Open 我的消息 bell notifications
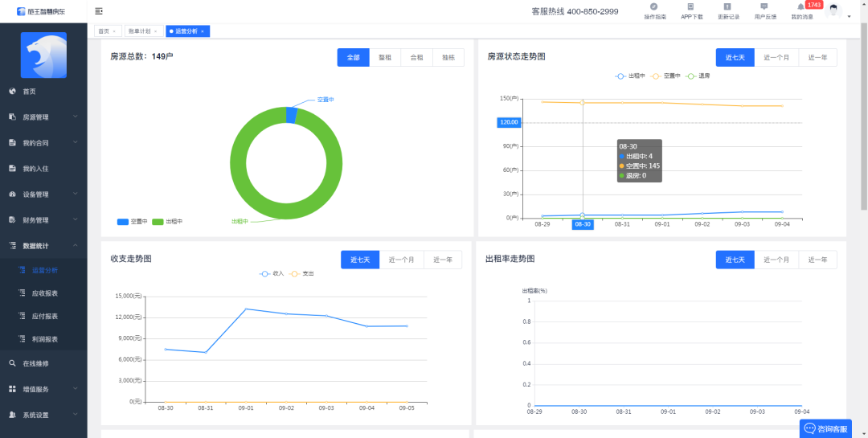Image resolution: width=868 pixels, height=438 pixels. pos(800,6)
